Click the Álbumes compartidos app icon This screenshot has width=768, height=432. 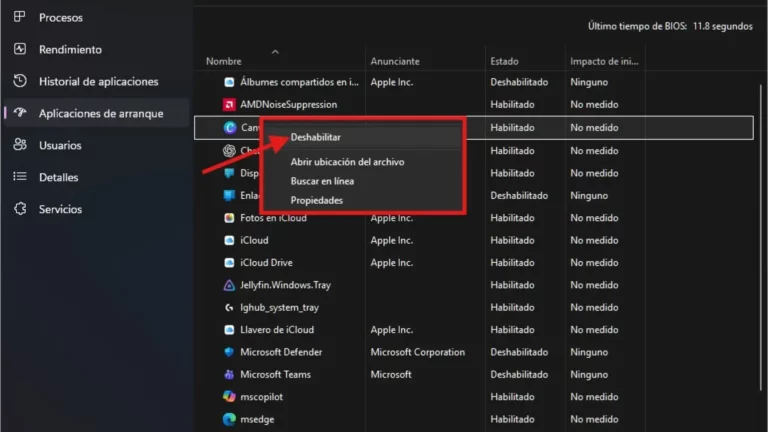pyautogui.click(x=229, y=82)
